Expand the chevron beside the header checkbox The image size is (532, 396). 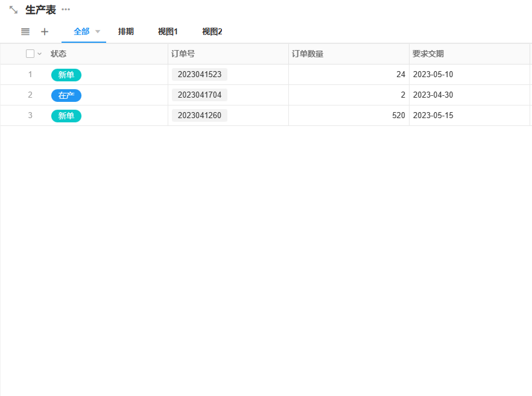(40, 54)
